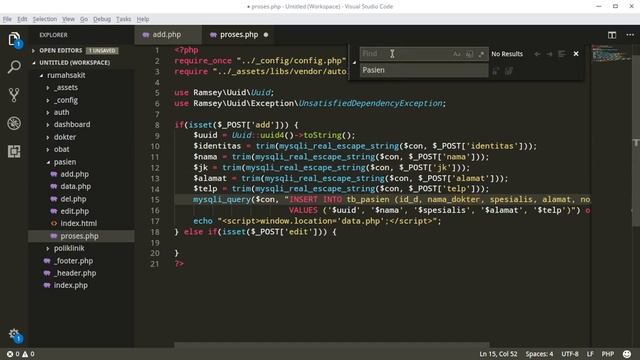Open the Extensions view
The width and height of the screenshot is (640, 360).
[x=14, y=151]
